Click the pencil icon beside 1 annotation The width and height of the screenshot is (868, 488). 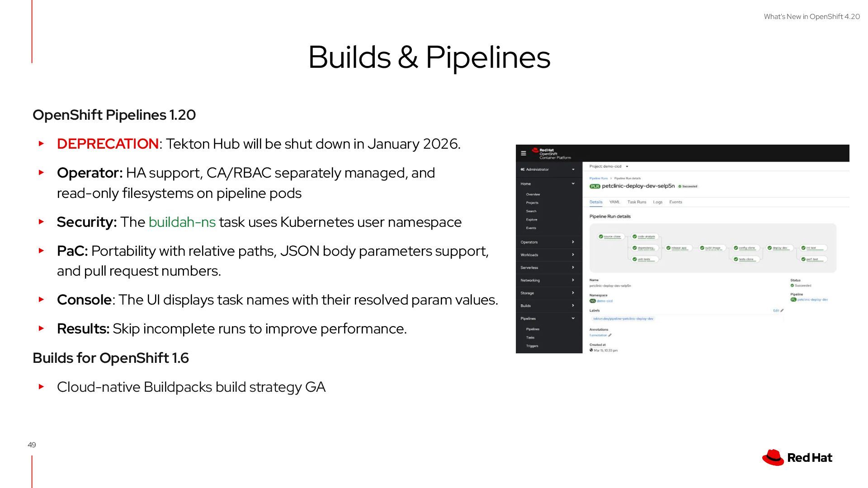[610, 335]
